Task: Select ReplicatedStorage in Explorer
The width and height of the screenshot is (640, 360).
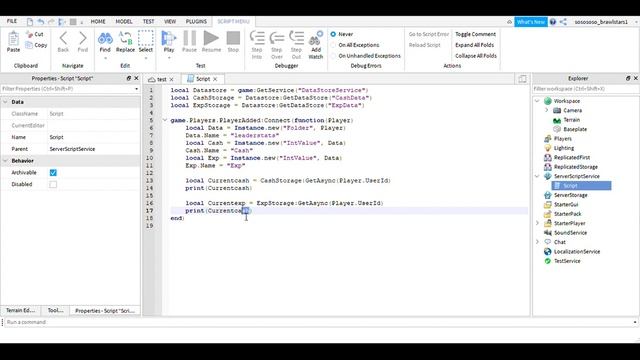Action: 576,167
